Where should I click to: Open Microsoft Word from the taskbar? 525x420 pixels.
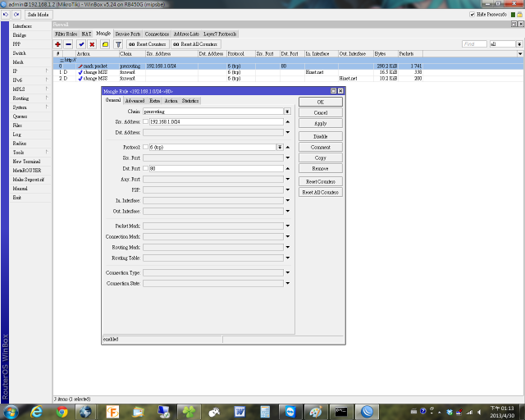coord(240,412)
